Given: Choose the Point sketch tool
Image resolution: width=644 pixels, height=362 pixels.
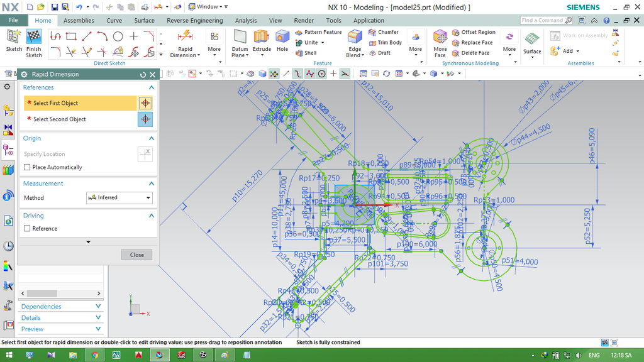Looking at the screenshot, I should pos(133,36).
